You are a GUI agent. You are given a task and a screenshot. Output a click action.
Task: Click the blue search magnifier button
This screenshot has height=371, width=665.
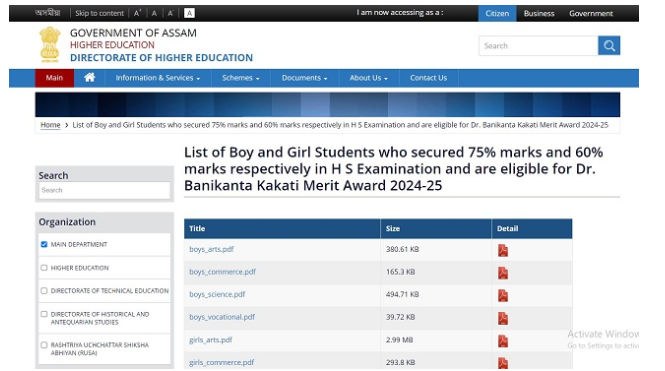pyautogui.click(x=609, y=45)
